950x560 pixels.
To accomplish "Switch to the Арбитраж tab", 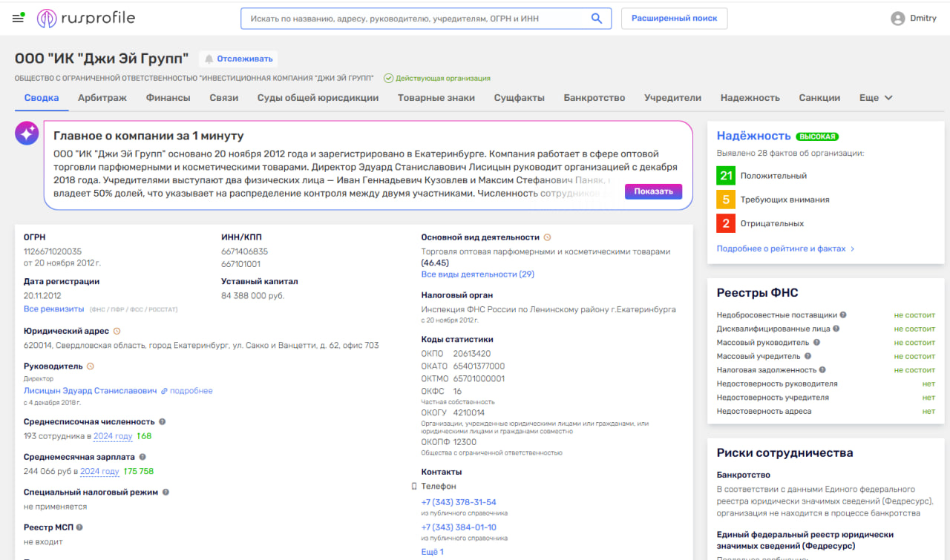I will click(102, 98).
